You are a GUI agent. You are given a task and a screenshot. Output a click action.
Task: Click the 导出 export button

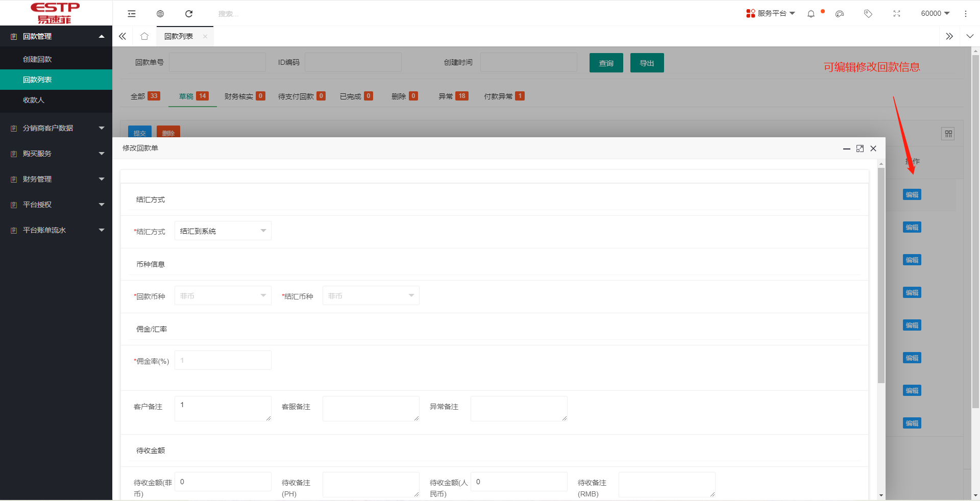tap(647, 63)
